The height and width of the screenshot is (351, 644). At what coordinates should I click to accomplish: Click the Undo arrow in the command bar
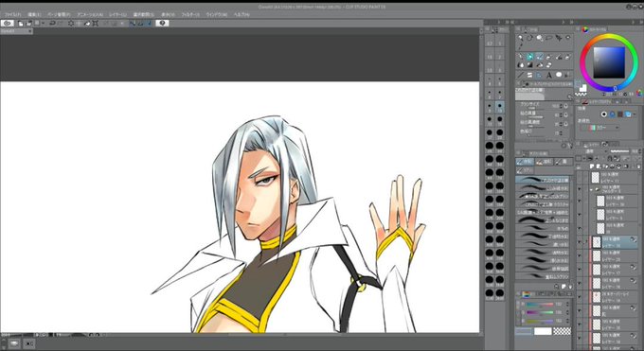pyautogui.click(x=52, y=24)
